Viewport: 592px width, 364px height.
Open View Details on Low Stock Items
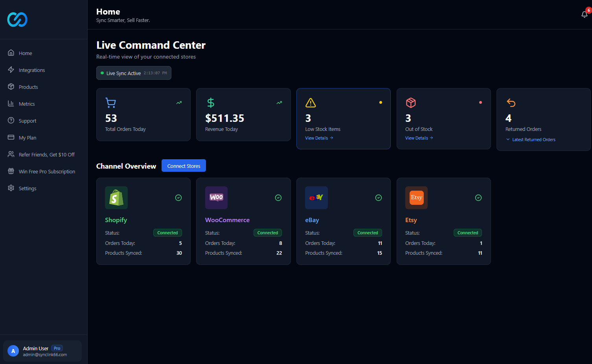pyautogui.click(x=319, y=138)
